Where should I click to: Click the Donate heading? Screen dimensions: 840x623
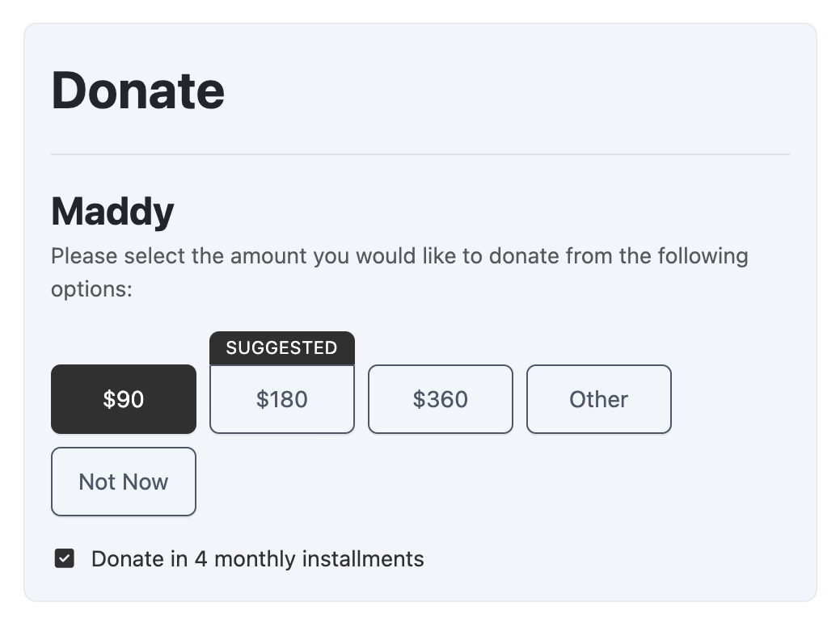[x=138, y=90]
